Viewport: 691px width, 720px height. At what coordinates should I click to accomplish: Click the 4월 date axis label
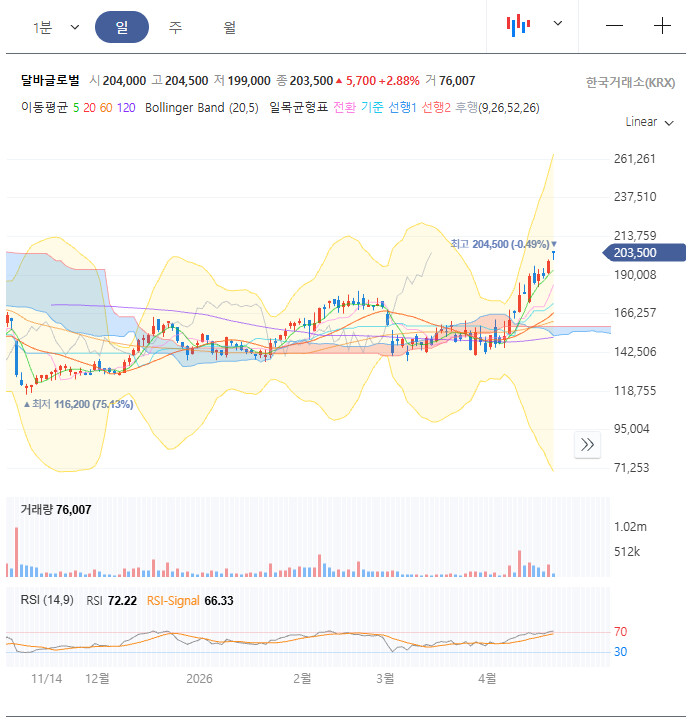pos(487,678)
